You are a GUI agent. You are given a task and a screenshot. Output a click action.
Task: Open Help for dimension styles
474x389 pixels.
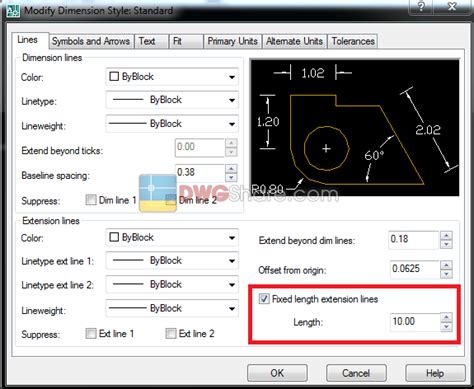[x=435, y=373]
